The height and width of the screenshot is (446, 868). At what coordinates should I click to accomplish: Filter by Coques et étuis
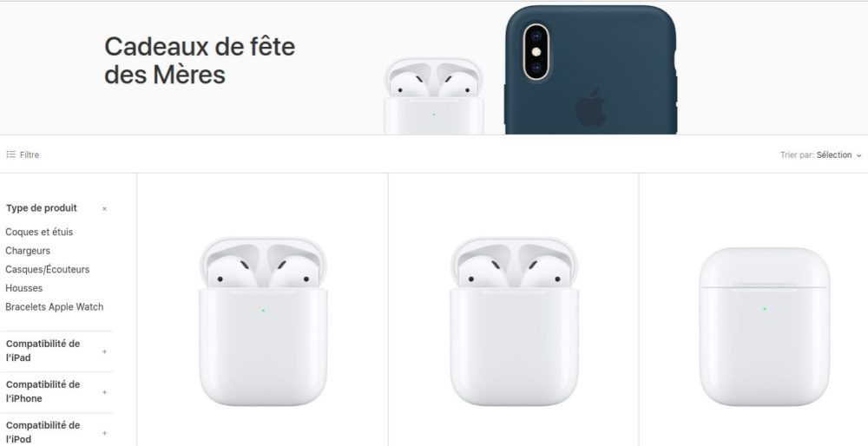39,232
